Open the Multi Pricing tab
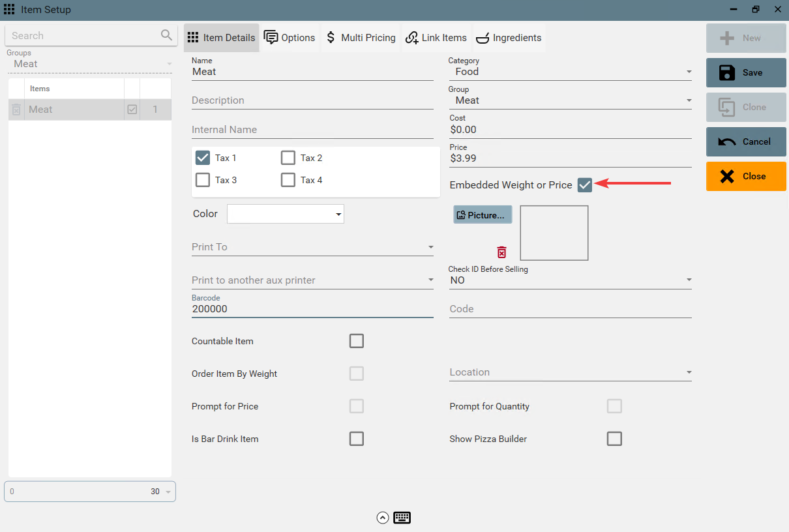789x532 pixels. (361, 38)
